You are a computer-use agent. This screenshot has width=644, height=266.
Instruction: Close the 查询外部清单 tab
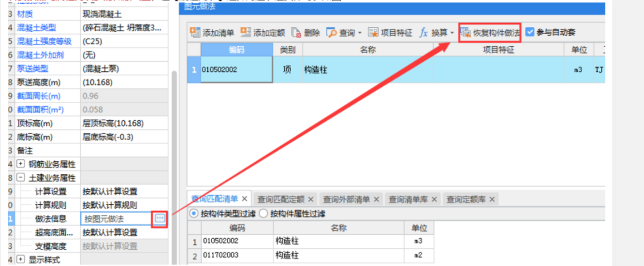click(x=376, y=199)
